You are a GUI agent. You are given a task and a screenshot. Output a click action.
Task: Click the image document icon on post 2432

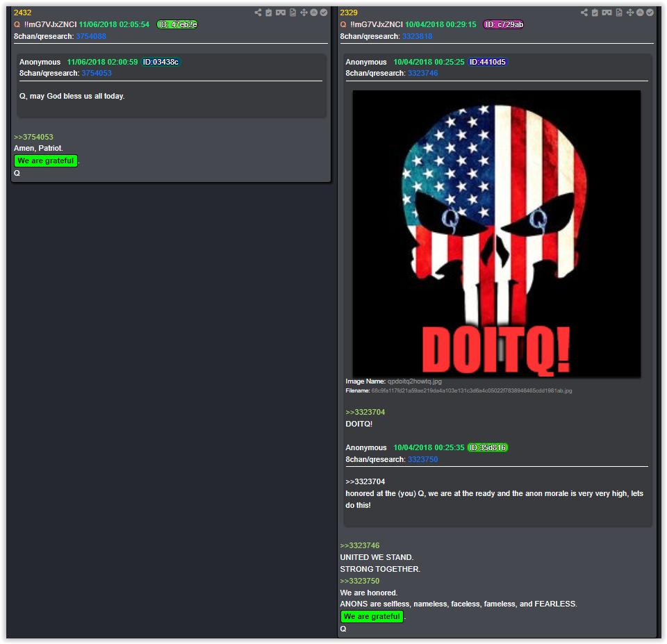[293, 13]
